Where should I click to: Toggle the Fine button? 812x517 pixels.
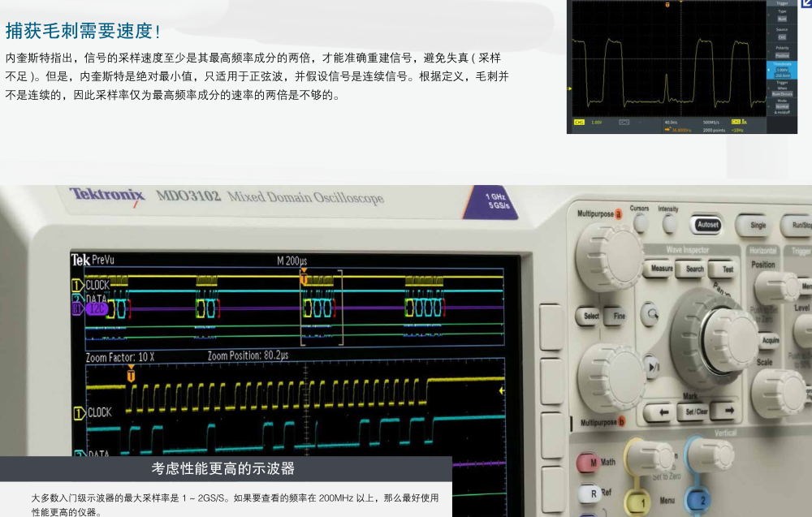[617, 316]
